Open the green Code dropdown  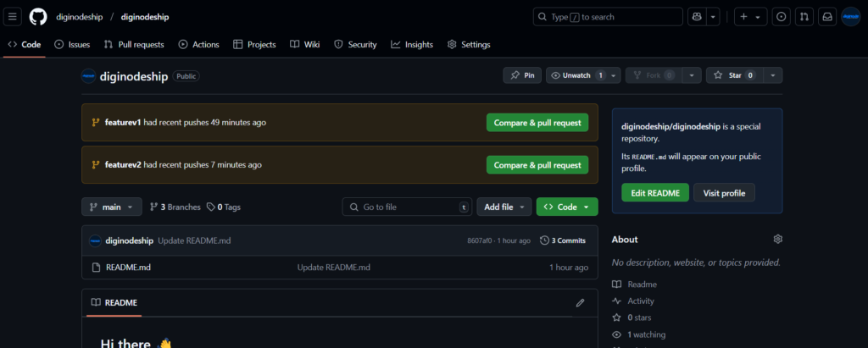click(566, 207)
